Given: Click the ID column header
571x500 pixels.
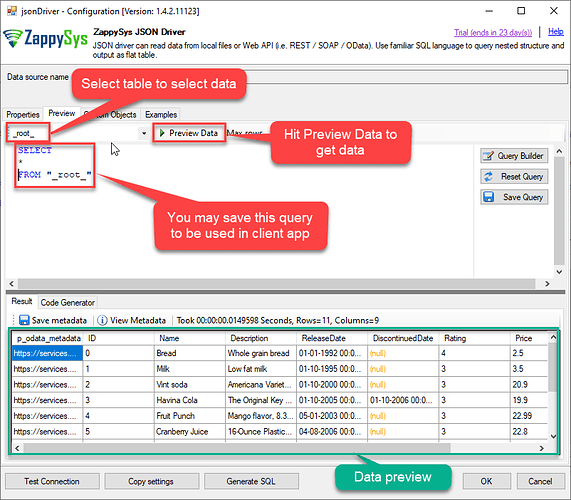Looking at the screenshot, I should tap(118, 338).
